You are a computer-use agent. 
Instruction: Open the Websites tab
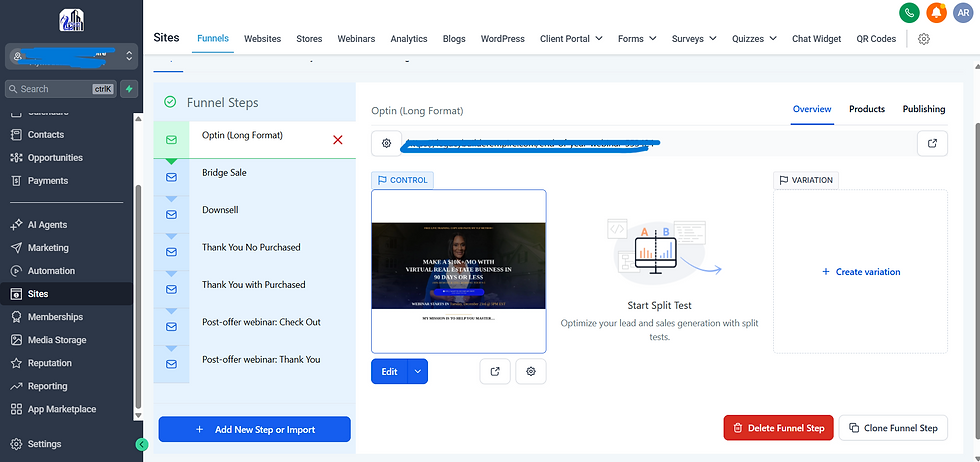262,39
